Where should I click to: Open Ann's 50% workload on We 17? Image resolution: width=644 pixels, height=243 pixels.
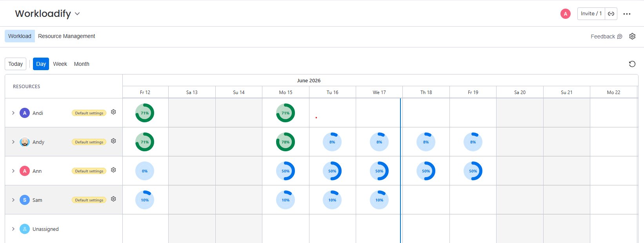(379, 171)
